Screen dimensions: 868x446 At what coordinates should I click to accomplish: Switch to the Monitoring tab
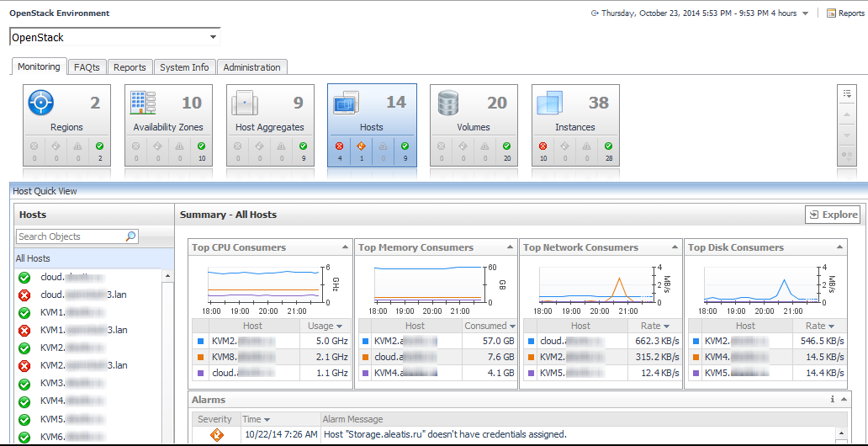39,67
